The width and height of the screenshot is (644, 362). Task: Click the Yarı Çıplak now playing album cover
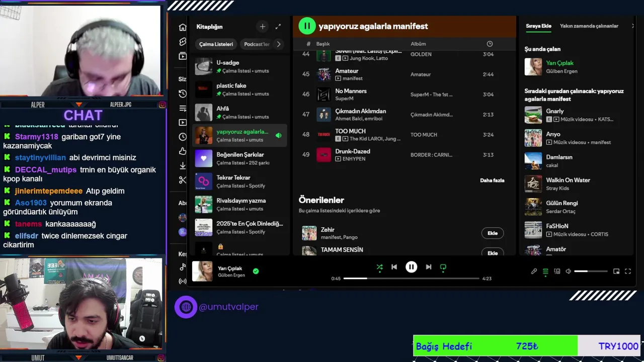coord(202,271)
